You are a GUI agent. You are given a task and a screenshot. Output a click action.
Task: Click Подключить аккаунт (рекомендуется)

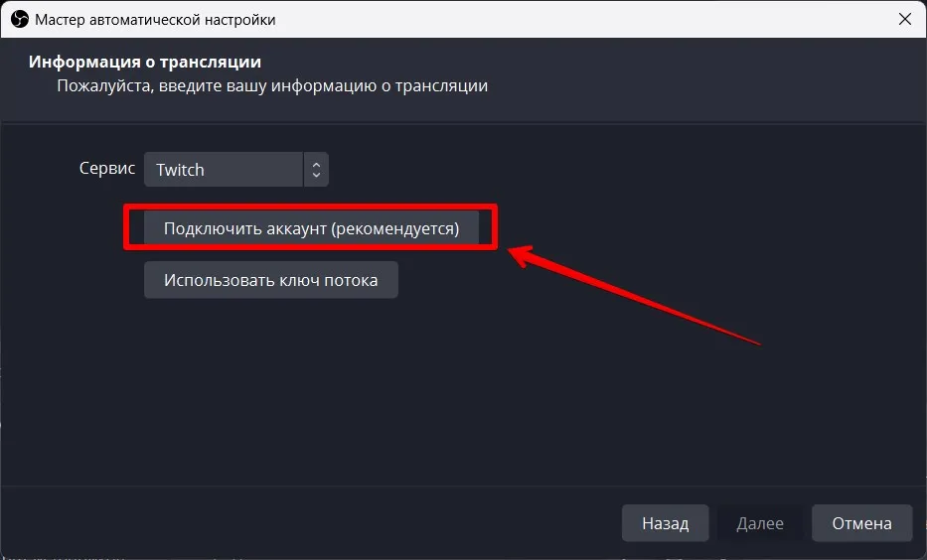coord(311,228)
